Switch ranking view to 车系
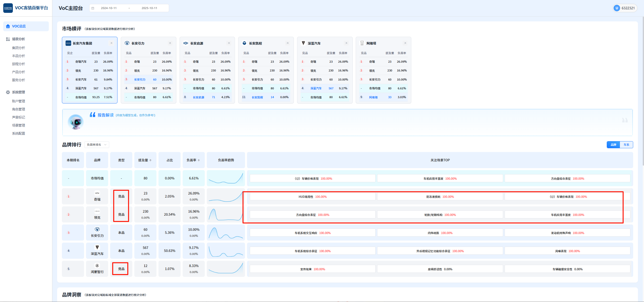Screen dimensions: 644x302 tap(626, 145)
